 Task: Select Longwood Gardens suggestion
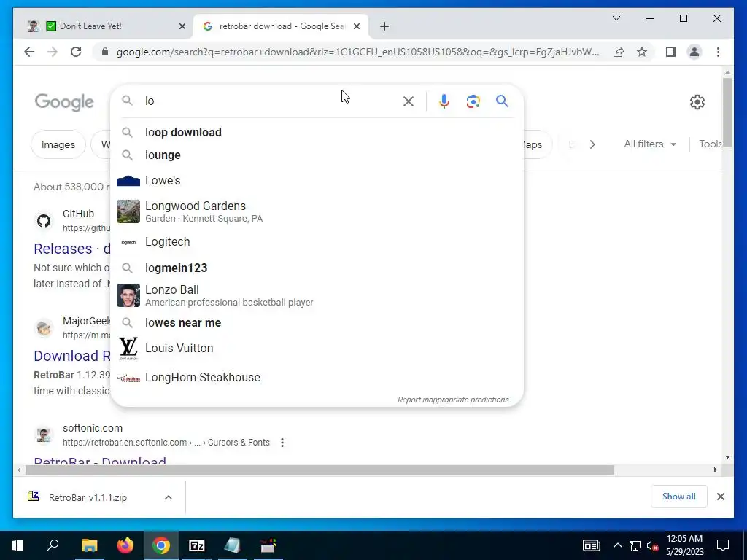coord(317,211)
